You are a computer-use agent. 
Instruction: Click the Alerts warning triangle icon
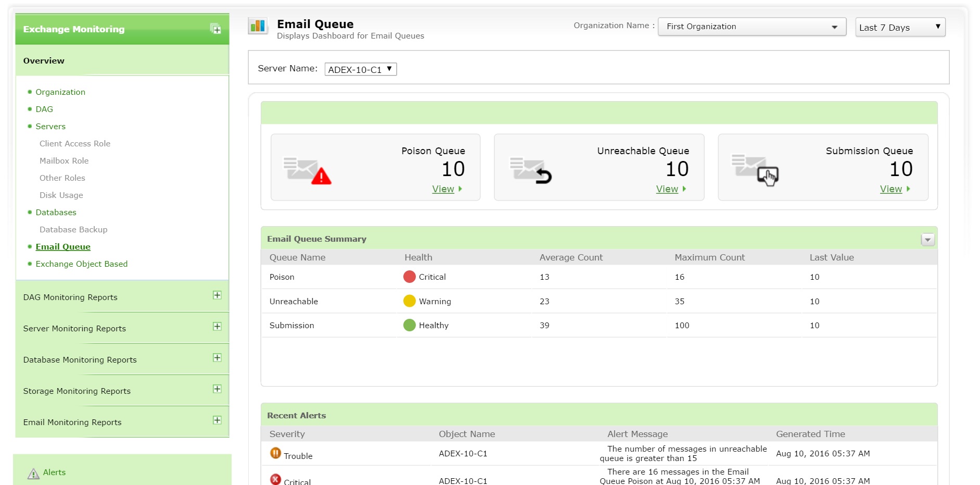(33, 474)
